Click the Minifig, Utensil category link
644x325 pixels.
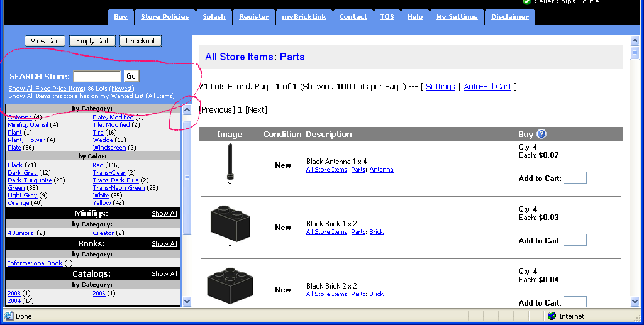(28, 124)
